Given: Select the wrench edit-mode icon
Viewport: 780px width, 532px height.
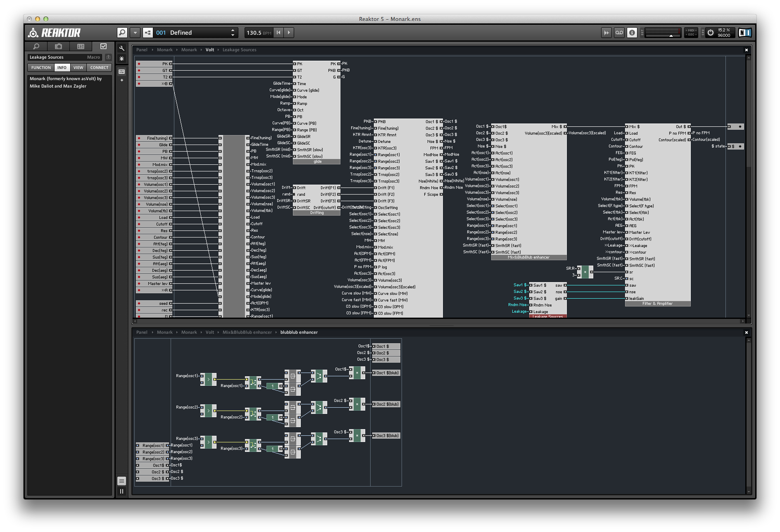Looking at the screenshot, I should coord(121,48).
